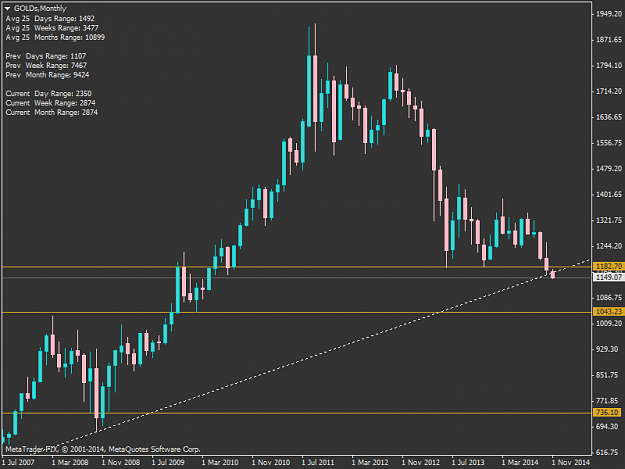Viewport: 625px width, 469px height.
Task: Click the 'Current Day Range: 2350' text
Action: click(x=49, y=94)
